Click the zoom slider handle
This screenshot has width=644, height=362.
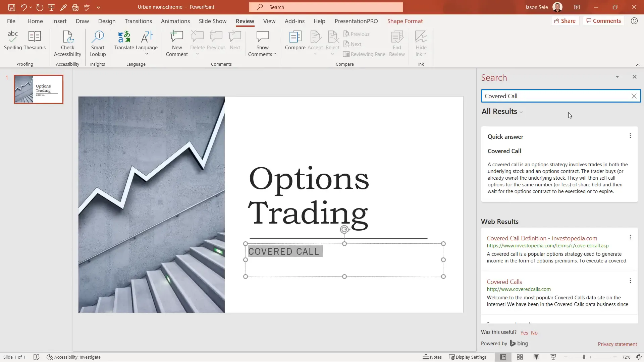pyautogui.click(x=584, y=357)
